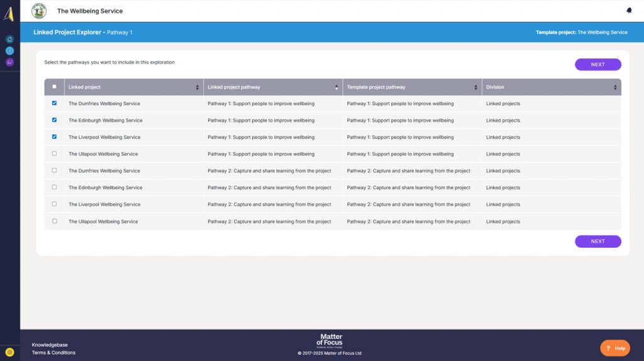The width and height of the screenshot is (644, 361).
Task: Click the yellow triangle app logo
Action: coord(9,14)
